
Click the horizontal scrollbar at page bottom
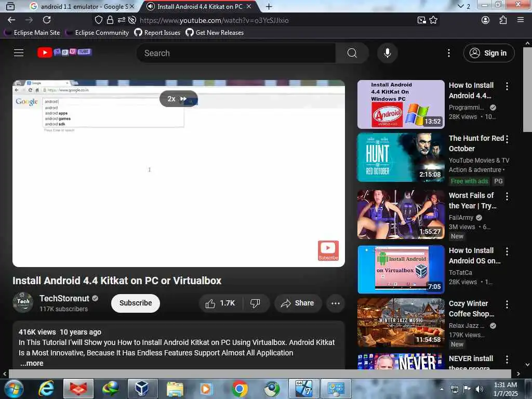260,374
